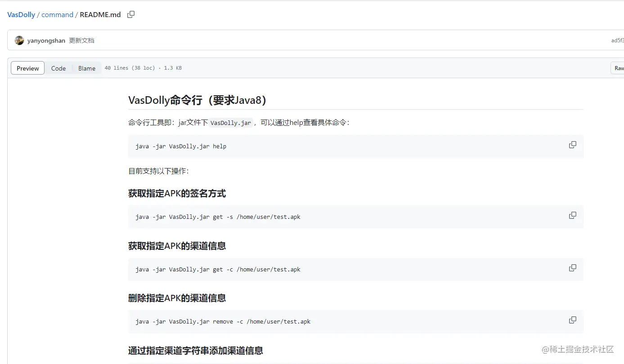
Task: Switch to the Code tab
Action: 58,68
